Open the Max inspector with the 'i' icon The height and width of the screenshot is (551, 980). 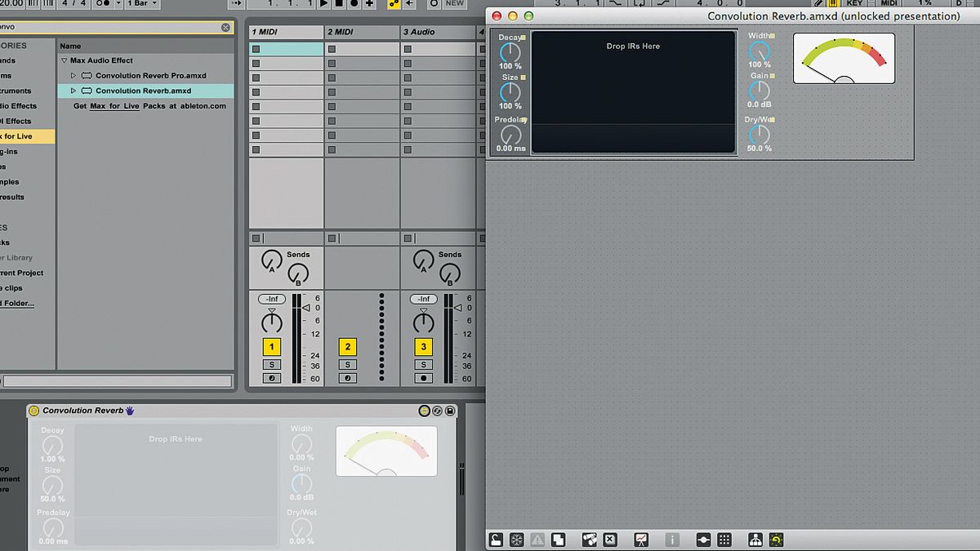[x=672, y=540]
